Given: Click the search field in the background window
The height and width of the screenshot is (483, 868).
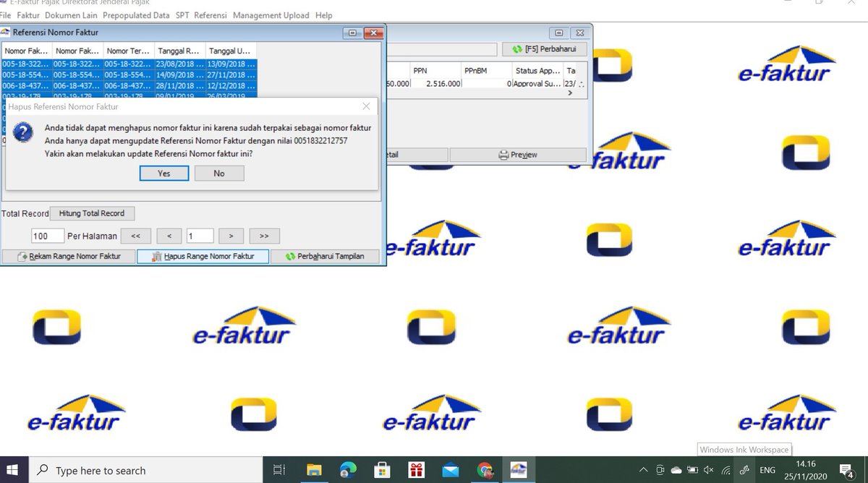Looking at the screenshot, I should (442, 49).
